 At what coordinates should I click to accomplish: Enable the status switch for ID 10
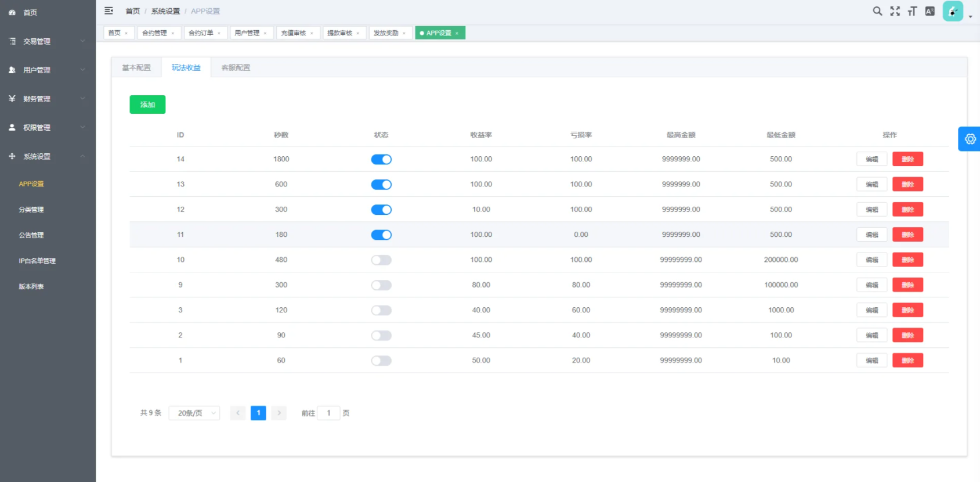(381, 260)
